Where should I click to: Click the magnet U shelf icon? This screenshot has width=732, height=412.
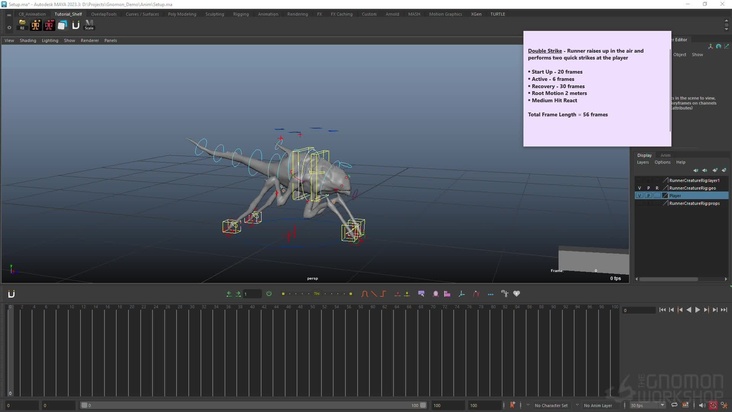75,25
